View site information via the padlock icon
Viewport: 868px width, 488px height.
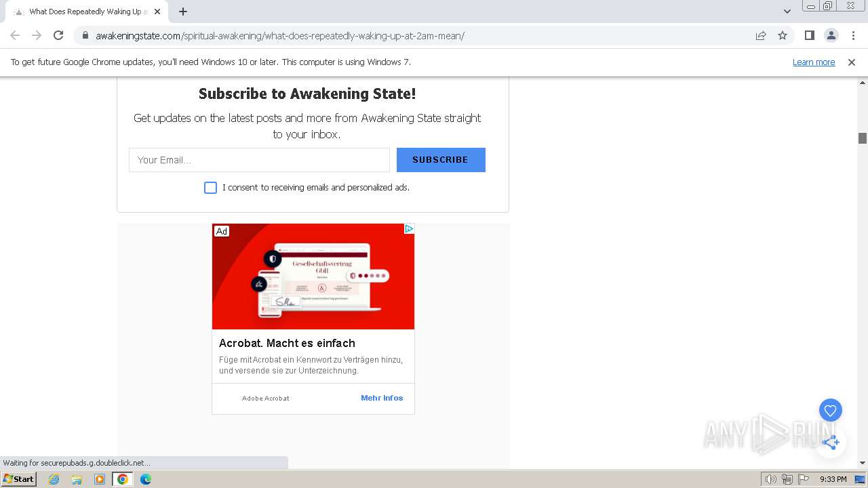point(85,36)
